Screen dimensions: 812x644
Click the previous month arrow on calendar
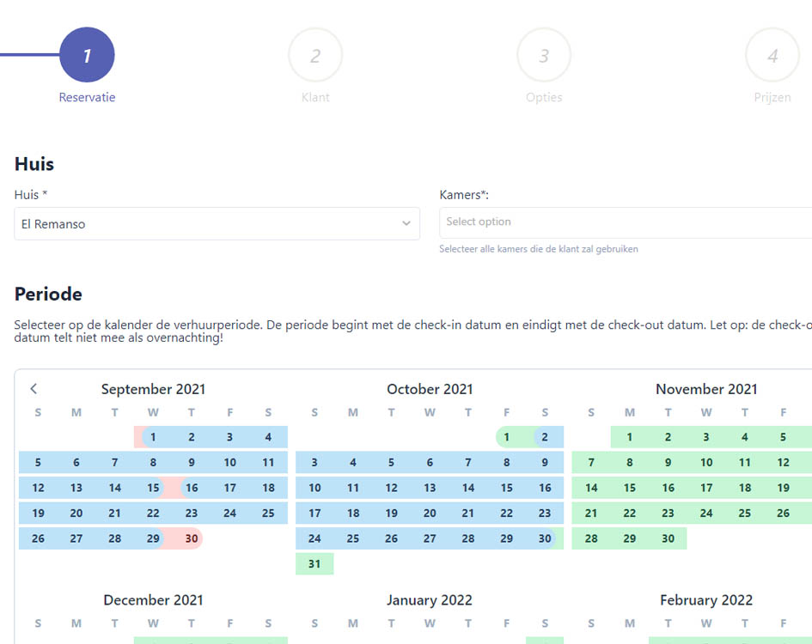click(x=34, y=389)
